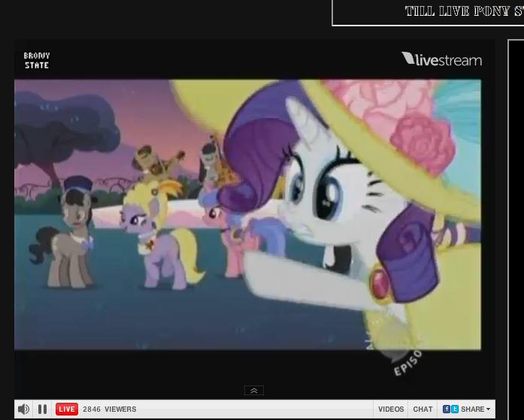Click the Livestream logo in the player
Viewport: 524px width, 420px height.
click(441, 59)
